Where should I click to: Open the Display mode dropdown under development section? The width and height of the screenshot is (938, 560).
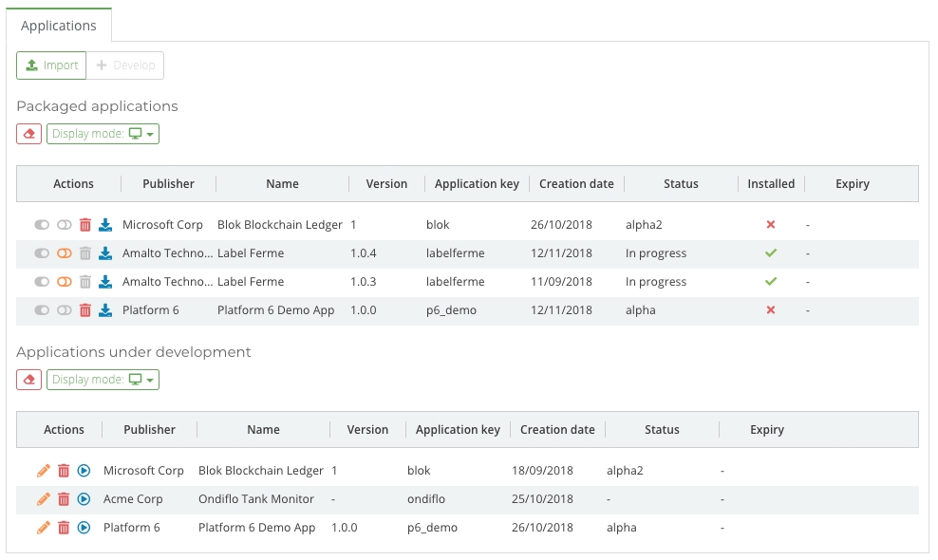pyautogui.click(x=103, y=379)
